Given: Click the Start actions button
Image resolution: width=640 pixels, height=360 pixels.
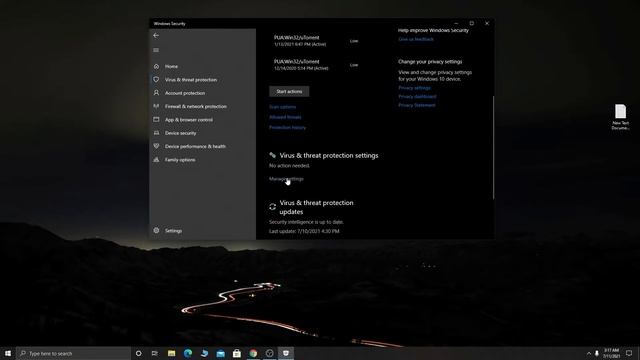Looking at the screenshot, I should (289, 91).
